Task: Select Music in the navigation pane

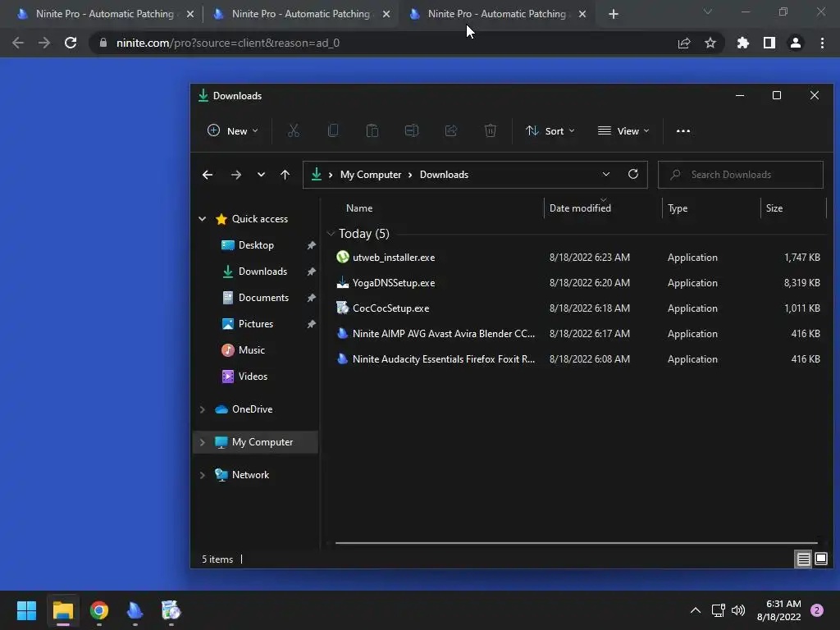Action: coord(251,350)
